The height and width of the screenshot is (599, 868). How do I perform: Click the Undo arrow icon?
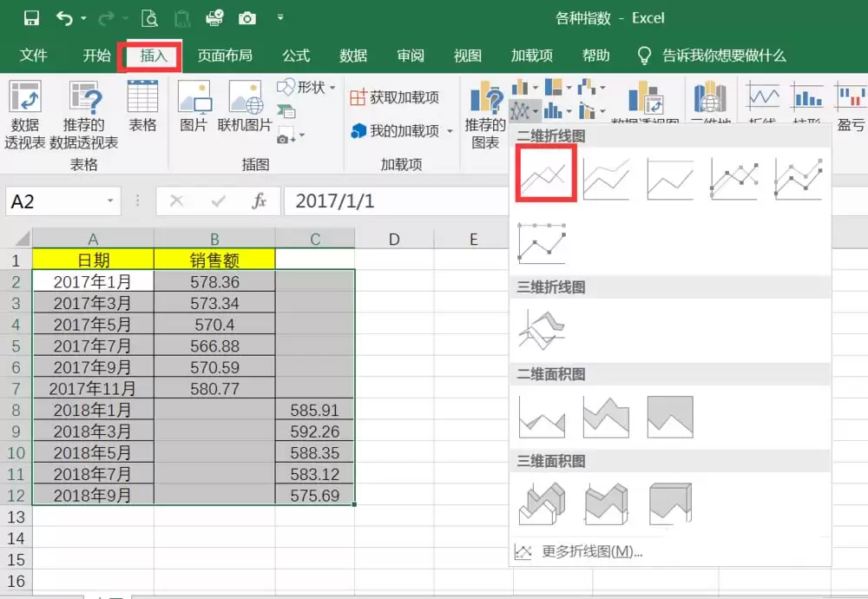[64, 18]
